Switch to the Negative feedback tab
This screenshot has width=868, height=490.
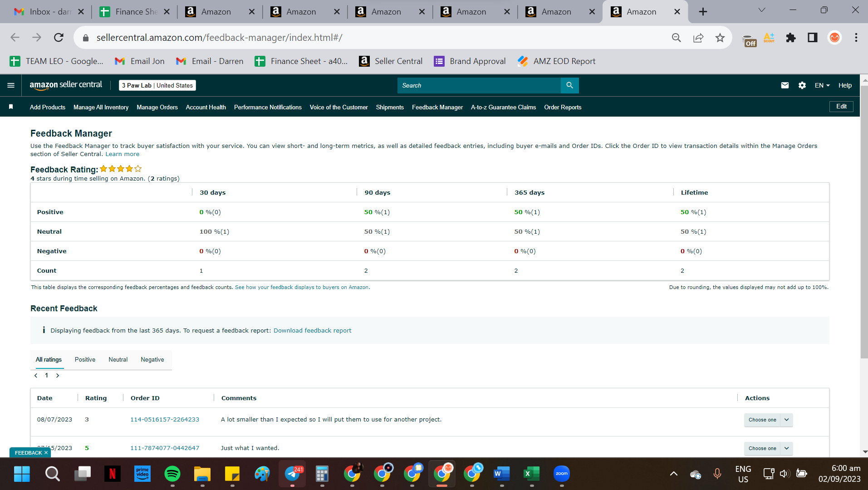(x=152, y=359)
